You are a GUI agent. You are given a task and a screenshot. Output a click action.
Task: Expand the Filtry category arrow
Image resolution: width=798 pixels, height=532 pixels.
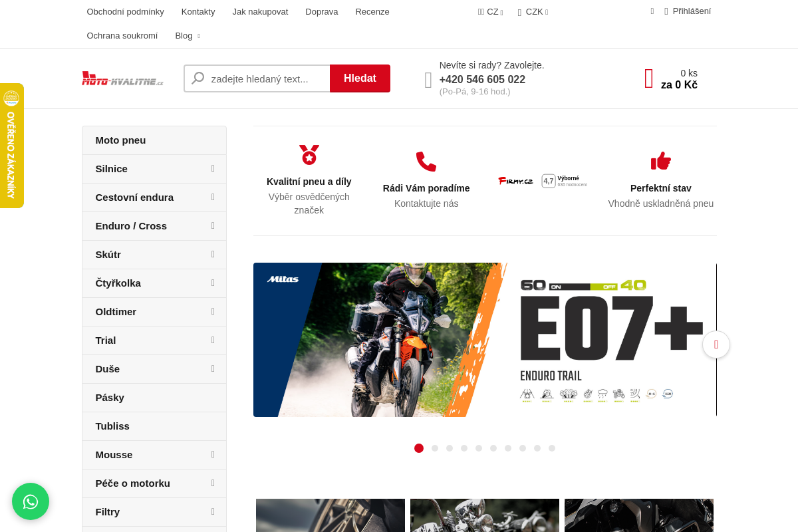click(213, 512)
